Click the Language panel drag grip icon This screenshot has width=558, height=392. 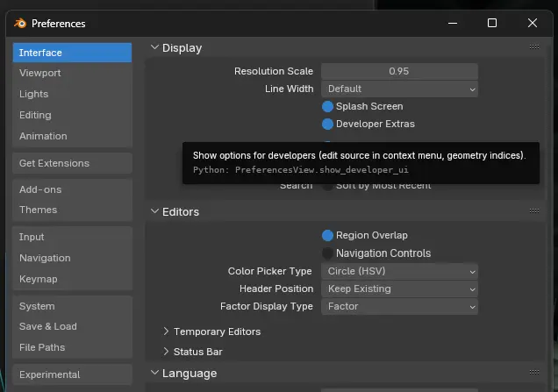click(533, 373)
